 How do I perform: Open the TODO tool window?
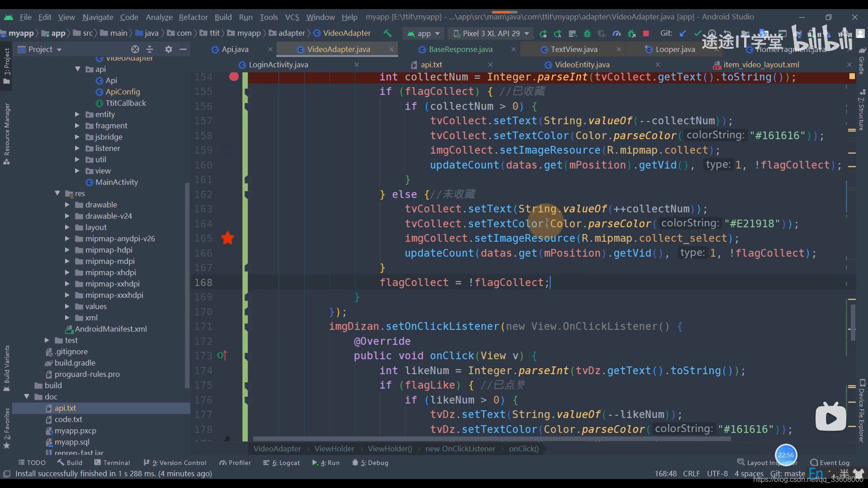(32, 463)
